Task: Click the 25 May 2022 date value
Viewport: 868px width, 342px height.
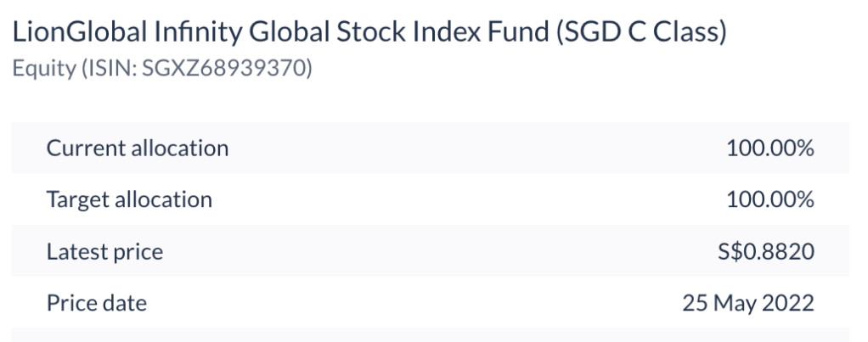Action: pyautogui.click(x=748, y=302)
